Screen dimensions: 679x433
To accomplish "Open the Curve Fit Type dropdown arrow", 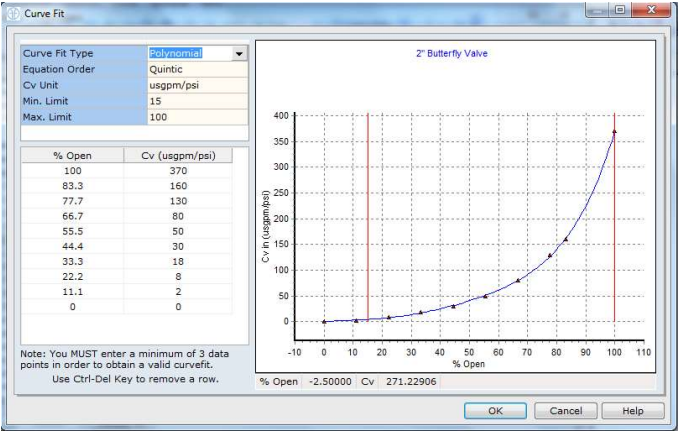I will click(x=240, y=54).
